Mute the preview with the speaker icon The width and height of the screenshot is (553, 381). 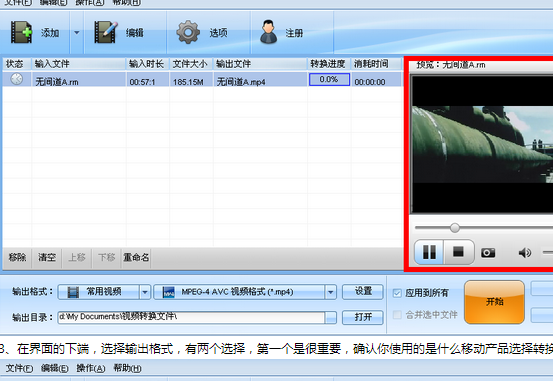click(x=524, y=253)
